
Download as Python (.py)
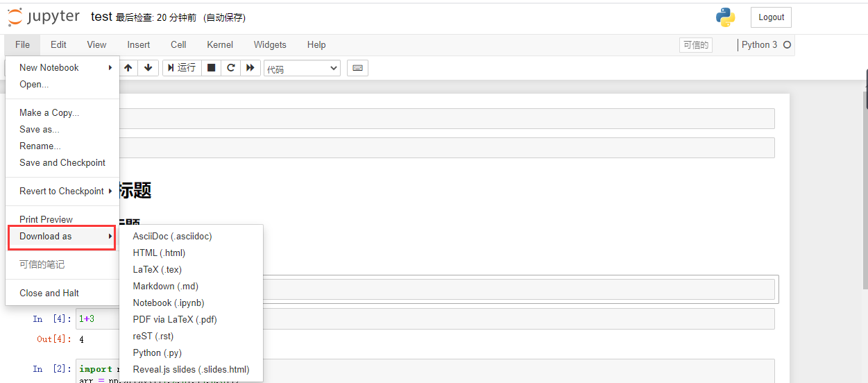coord(192,352)
